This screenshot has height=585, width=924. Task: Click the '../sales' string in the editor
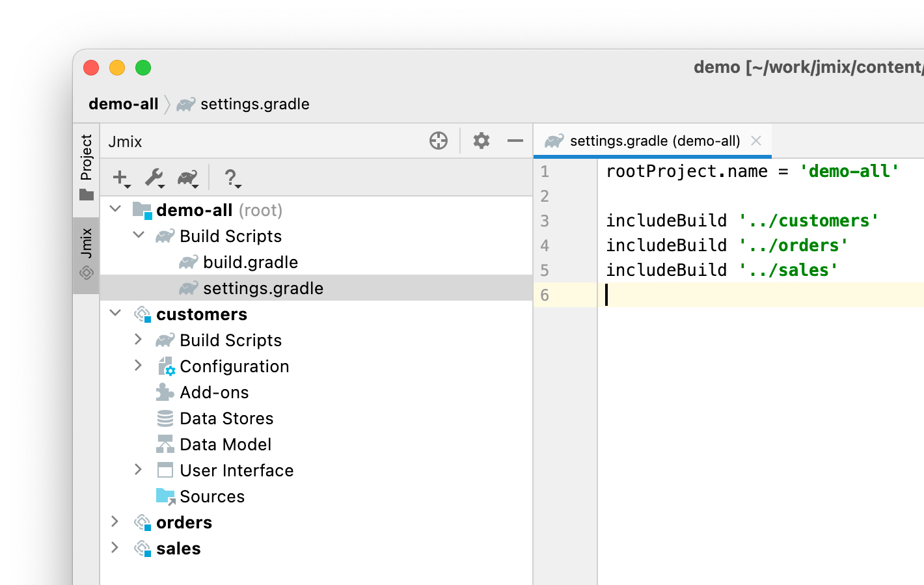coord(789,270)
